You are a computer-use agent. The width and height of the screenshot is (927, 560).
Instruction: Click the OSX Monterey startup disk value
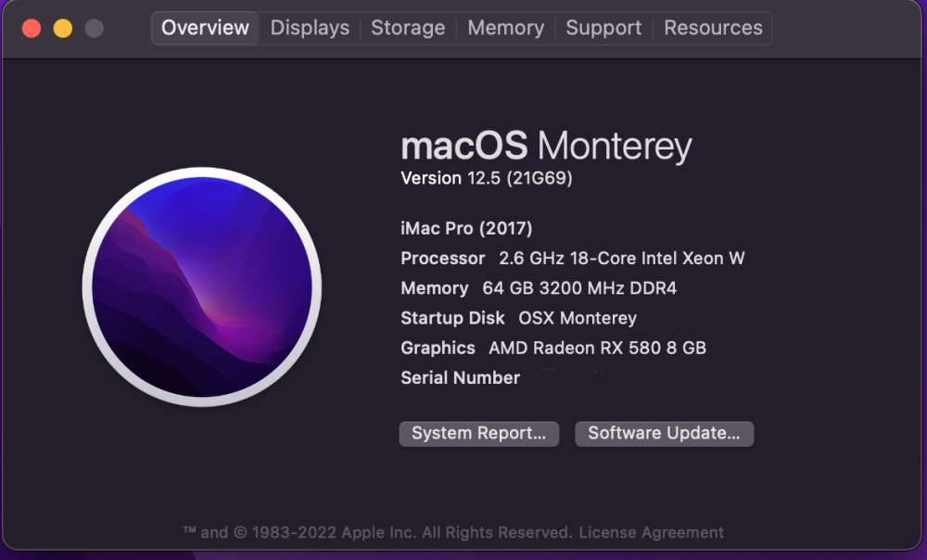578,318
